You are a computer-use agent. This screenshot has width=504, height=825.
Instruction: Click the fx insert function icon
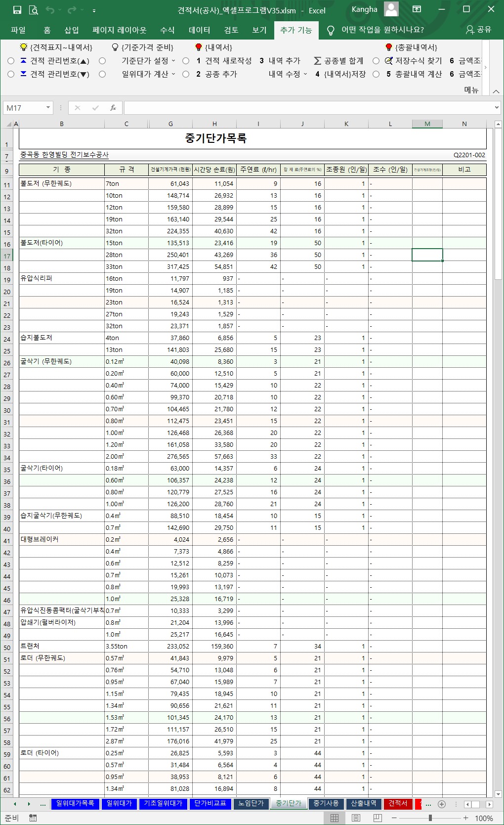point(113,108)
